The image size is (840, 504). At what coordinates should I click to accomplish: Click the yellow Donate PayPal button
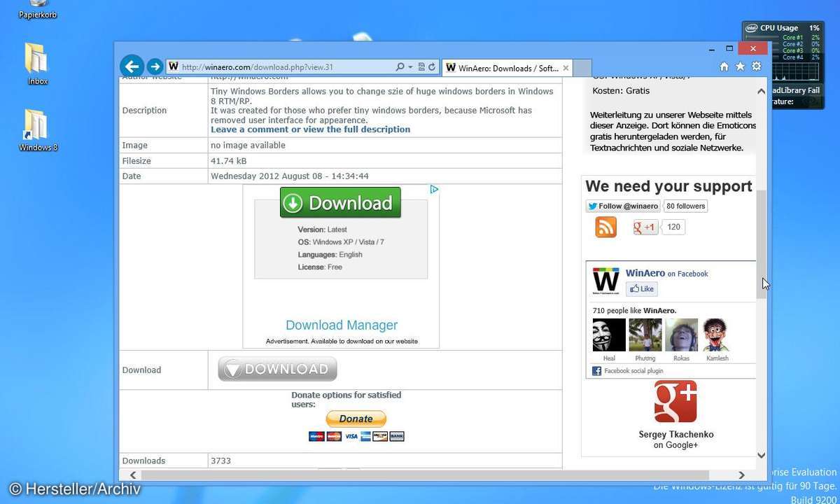[x=356, y=419]
